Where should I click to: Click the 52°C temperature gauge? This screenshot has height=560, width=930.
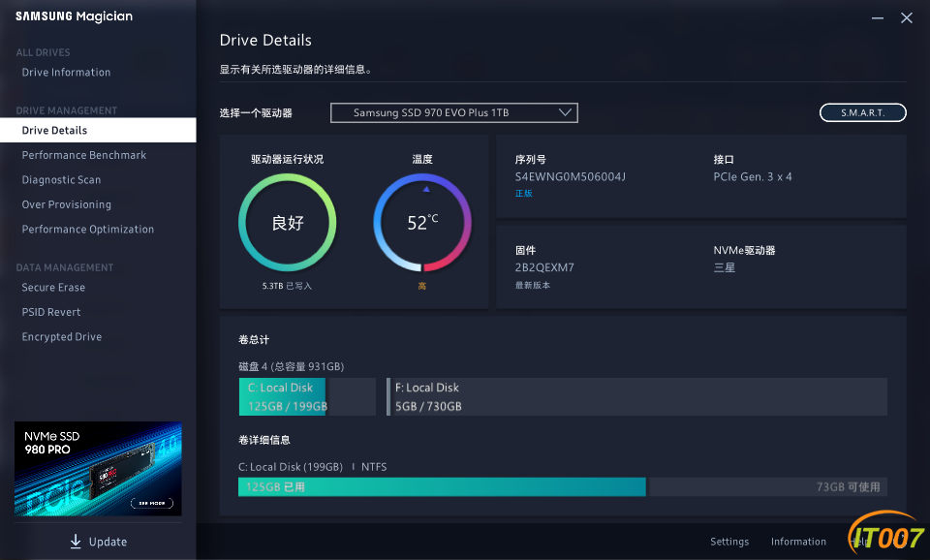422,223
